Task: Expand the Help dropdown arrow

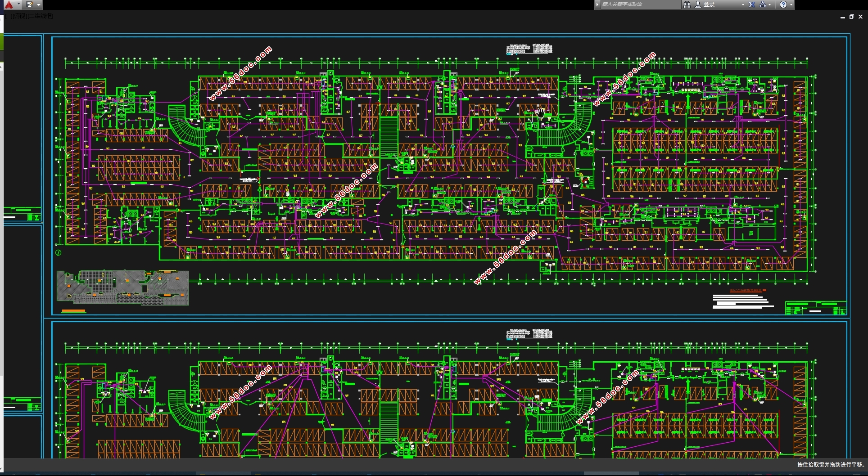Action: pyautogui.click(x=791, y=4)
